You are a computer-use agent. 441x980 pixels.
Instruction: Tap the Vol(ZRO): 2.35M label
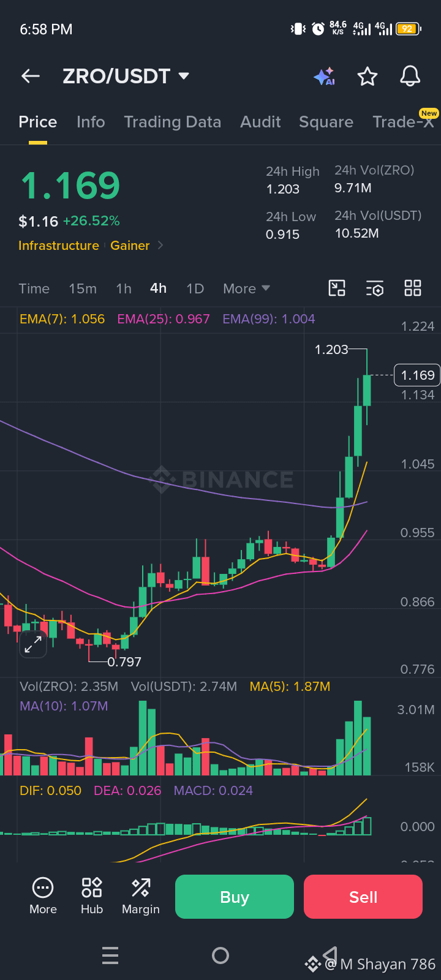(69, 687)
